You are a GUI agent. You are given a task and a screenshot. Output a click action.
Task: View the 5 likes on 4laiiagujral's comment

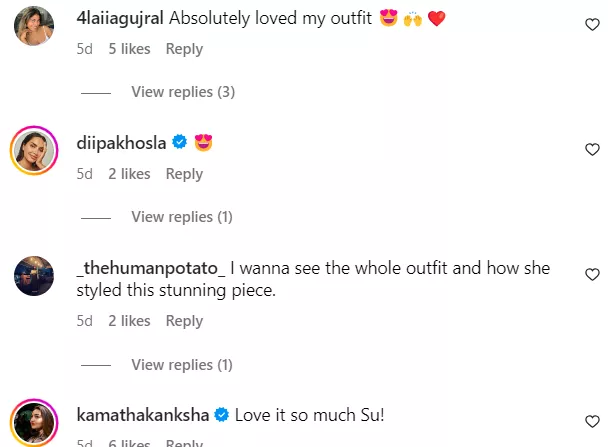tap(129, 49)
